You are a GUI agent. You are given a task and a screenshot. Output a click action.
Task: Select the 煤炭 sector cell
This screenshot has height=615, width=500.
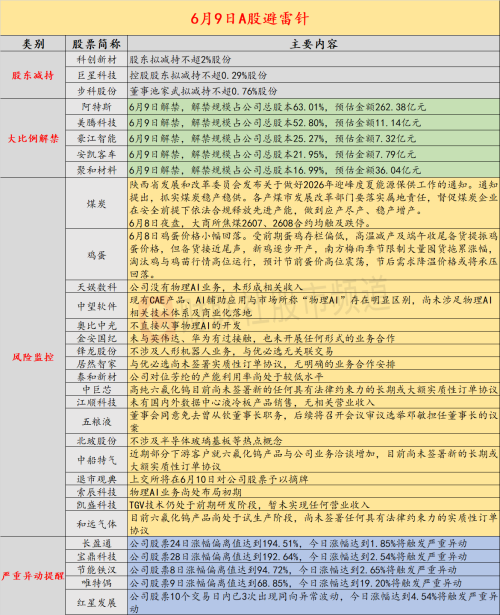pos(96,204)
